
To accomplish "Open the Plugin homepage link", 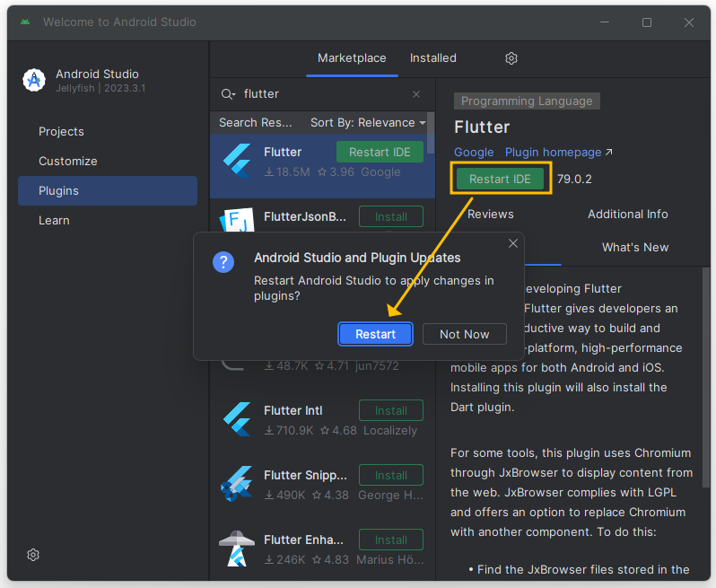I will (553, 152).
